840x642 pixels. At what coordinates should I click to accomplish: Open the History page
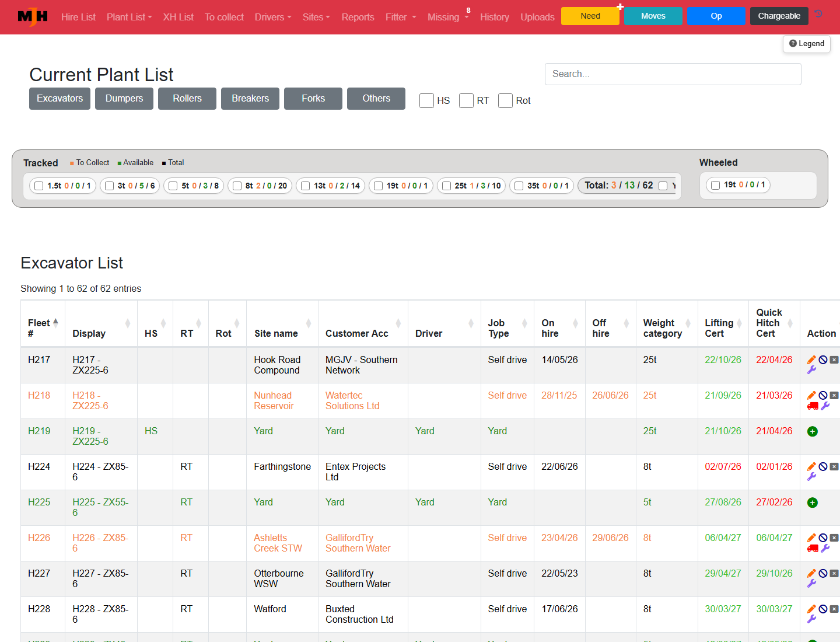click(x=495, y=17)
